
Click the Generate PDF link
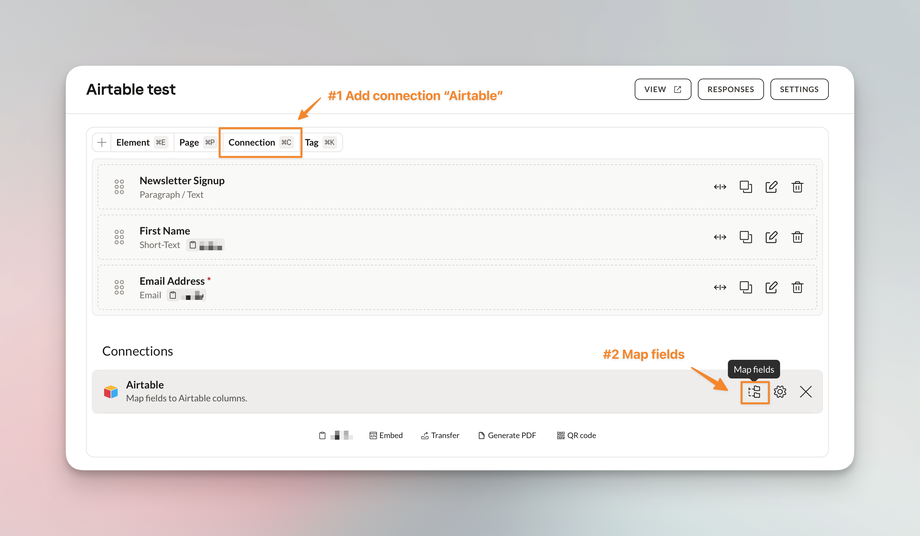(x=507, y=436)
